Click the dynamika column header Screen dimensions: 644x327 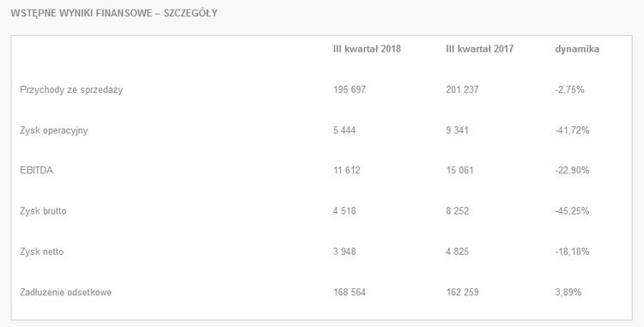click(x=577, y=49)
